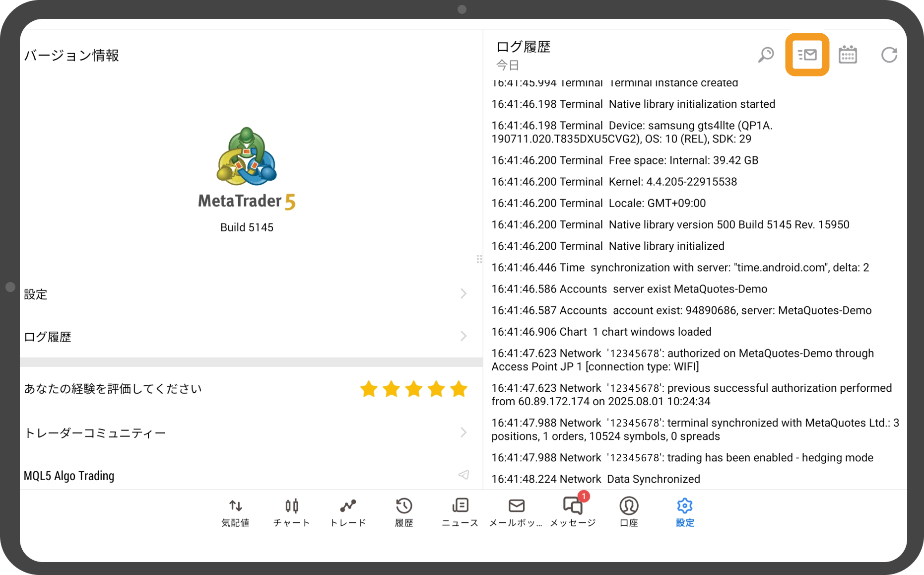924x575 pixels.
Task: Tap the Build 5145 text
Action: coord(247,227)
